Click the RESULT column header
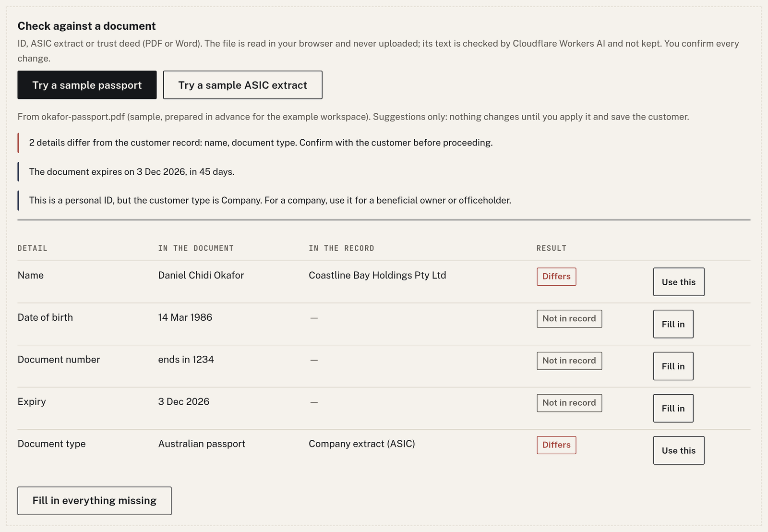 (x=552, y=248)
